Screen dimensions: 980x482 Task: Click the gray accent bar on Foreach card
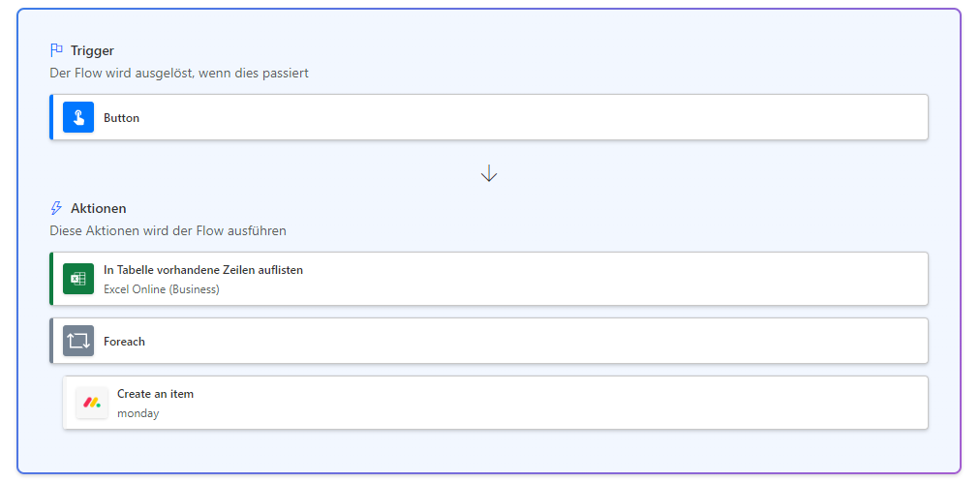(51, 341)
